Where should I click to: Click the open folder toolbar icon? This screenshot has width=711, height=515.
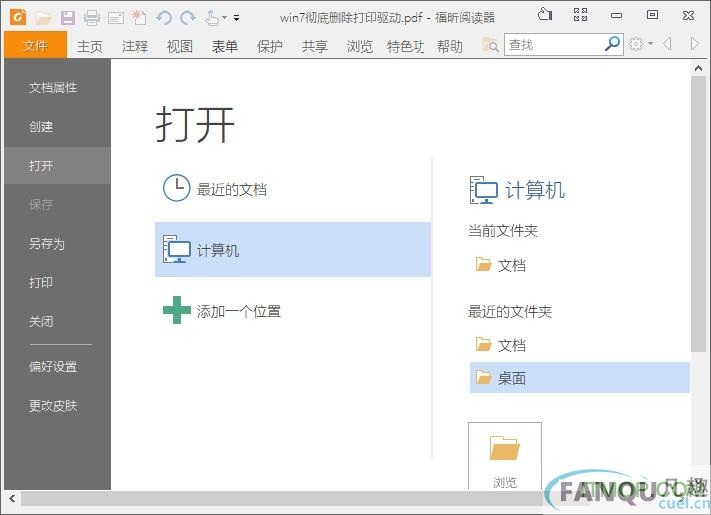[x=44, y=18]
